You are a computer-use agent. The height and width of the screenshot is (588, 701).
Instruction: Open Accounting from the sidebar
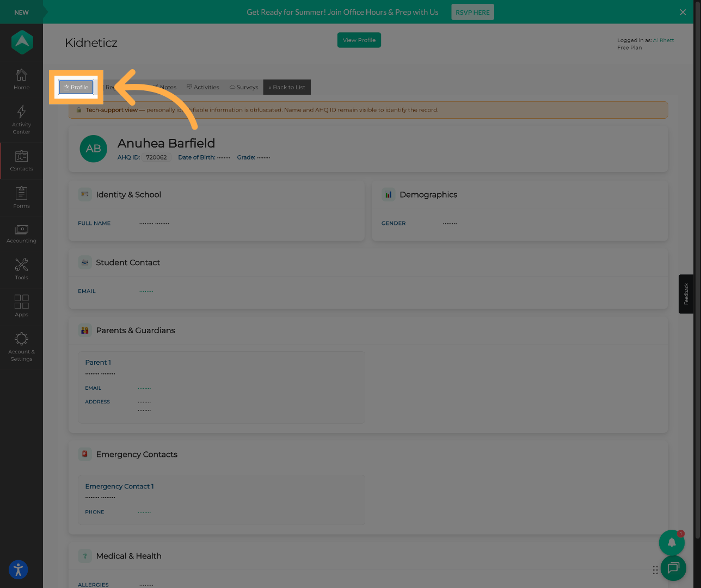(21, 234)
